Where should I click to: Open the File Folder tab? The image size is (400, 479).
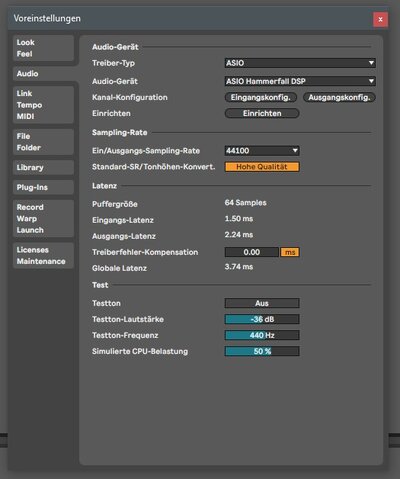(43, 142)
